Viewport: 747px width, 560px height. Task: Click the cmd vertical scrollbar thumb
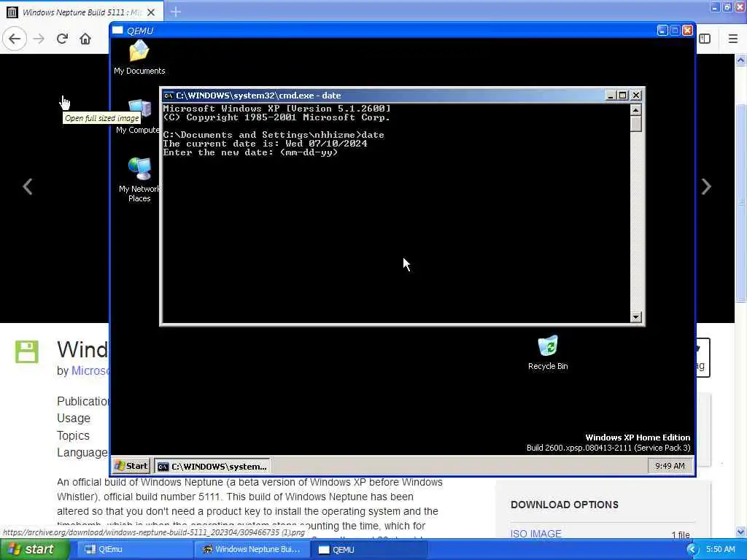pos(635,124)
